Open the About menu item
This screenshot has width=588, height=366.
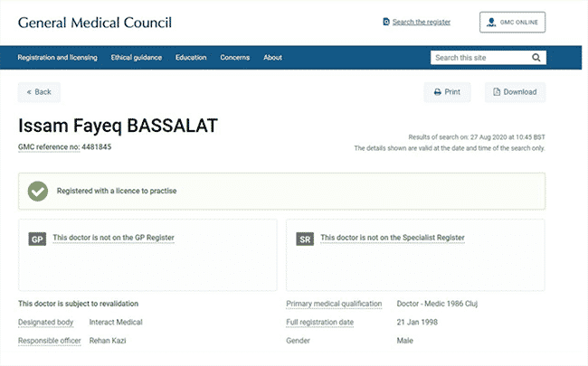click(x=272, y=57)
